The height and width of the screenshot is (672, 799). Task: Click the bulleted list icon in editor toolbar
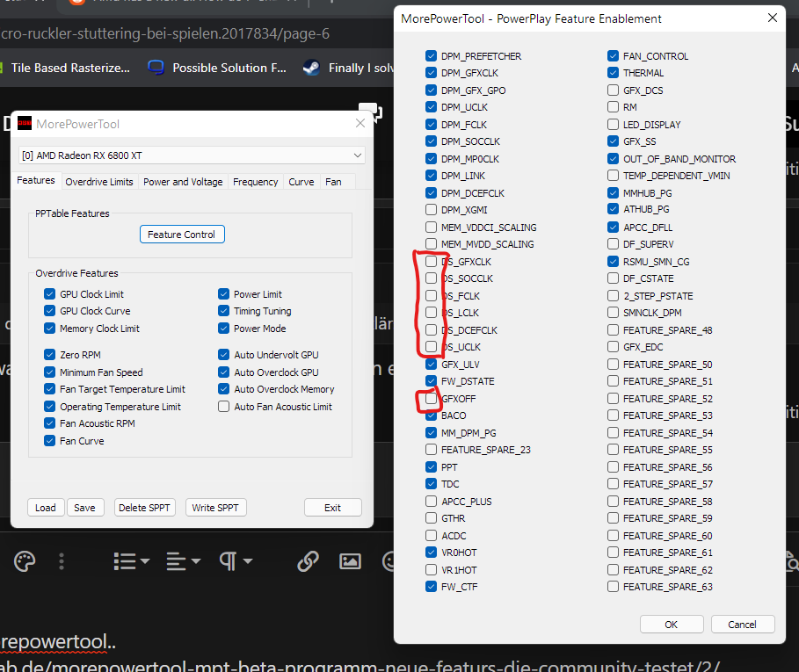[x=124, y=561]
